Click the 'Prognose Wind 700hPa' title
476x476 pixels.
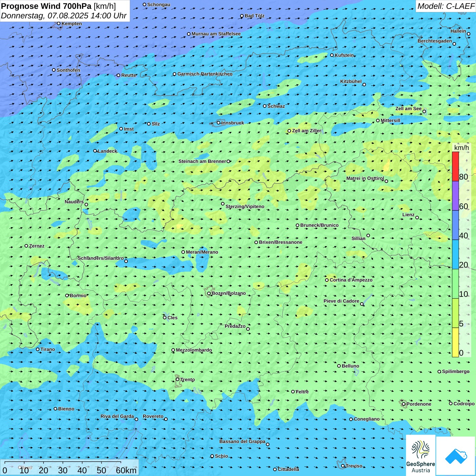pyautogui.click(x=46, y=6)
